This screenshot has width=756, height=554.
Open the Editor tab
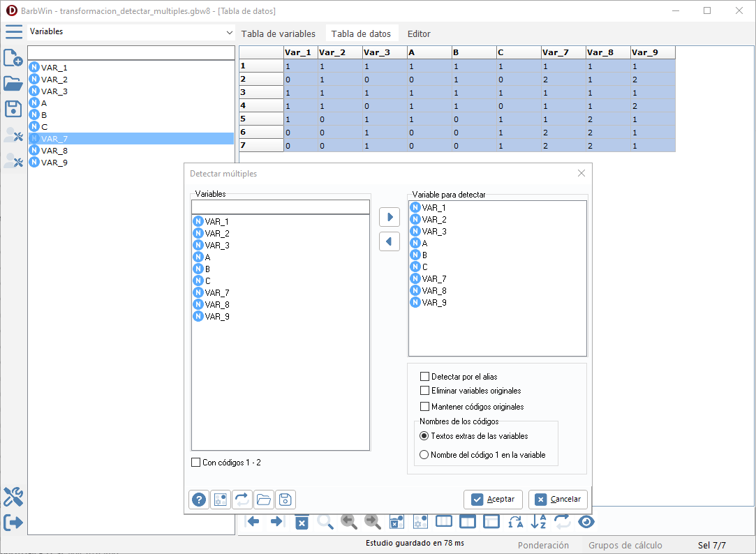coord(419,33)
